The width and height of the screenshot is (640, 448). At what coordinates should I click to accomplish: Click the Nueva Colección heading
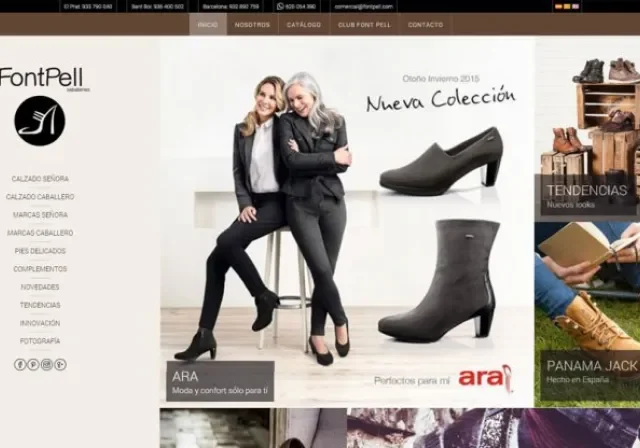pyautogui.click(x=441, y=99)
